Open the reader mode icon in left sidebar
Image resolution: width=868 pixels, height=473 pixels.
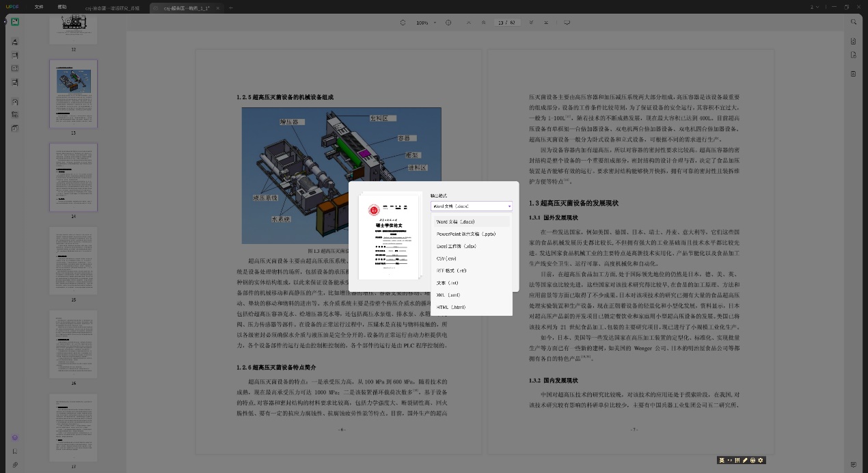14,22
